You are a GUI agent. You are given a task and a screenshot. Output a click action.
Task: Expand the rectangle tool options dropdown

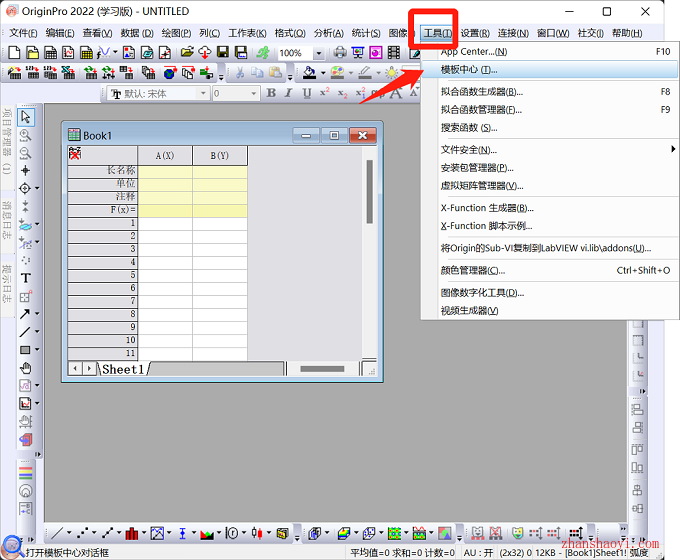(x=37, y=350)
